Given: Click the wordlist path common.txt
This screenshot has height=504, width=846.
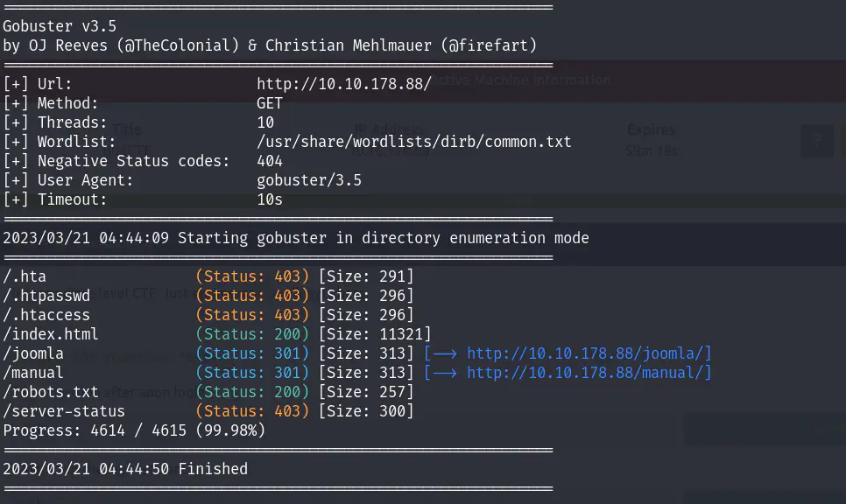Looking at the screenshot, I should point(413,142).
